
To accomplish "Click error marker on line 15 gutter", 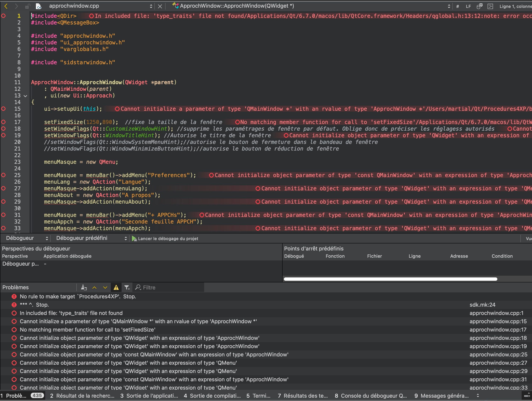I will (3, 109).
